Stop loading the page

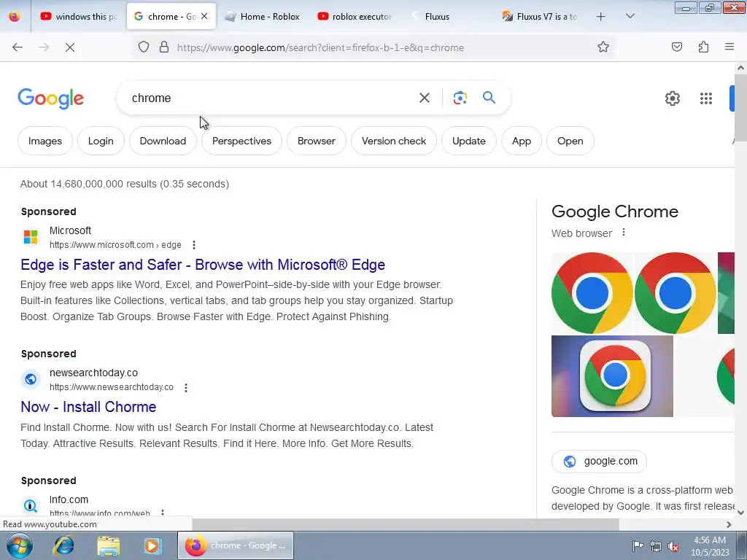70,47
